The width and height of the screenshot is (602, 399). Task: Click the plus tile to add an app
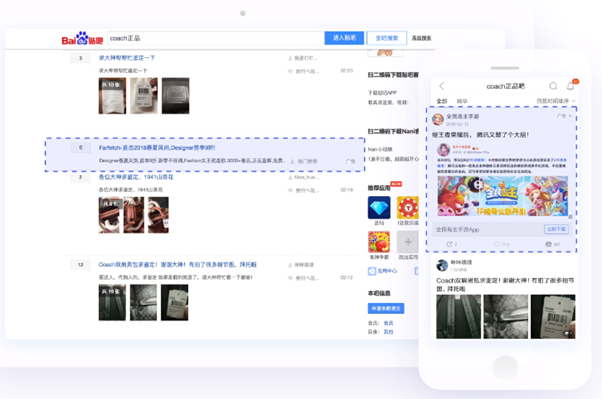pyautogui.click(x=408, y=242)
